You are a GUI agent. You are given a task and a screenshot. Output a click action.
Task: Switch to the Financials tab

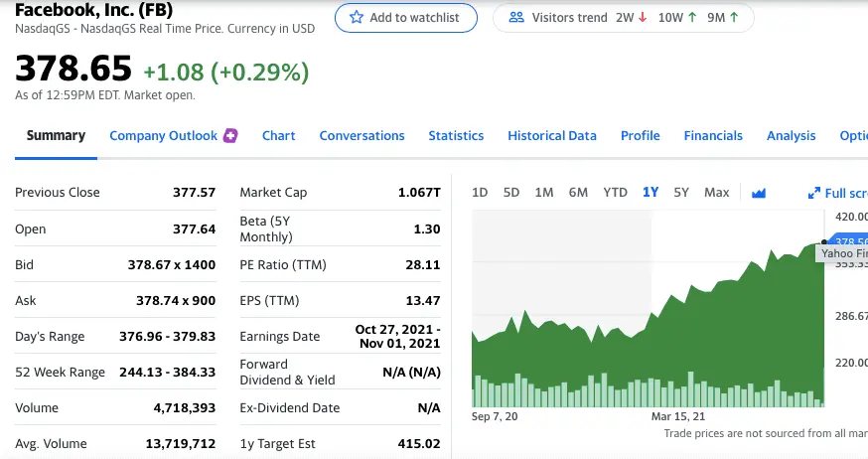point(713,136)
